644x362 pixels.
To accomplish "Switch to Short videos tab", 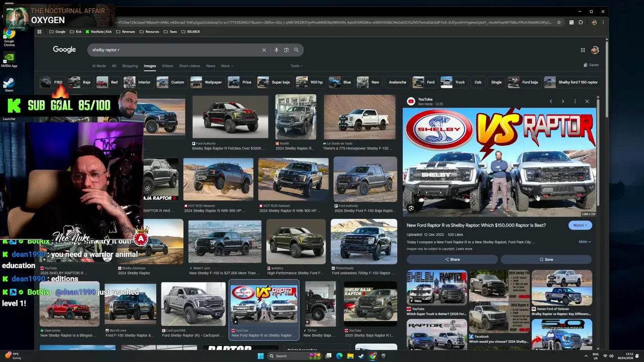I will (190, 66).
